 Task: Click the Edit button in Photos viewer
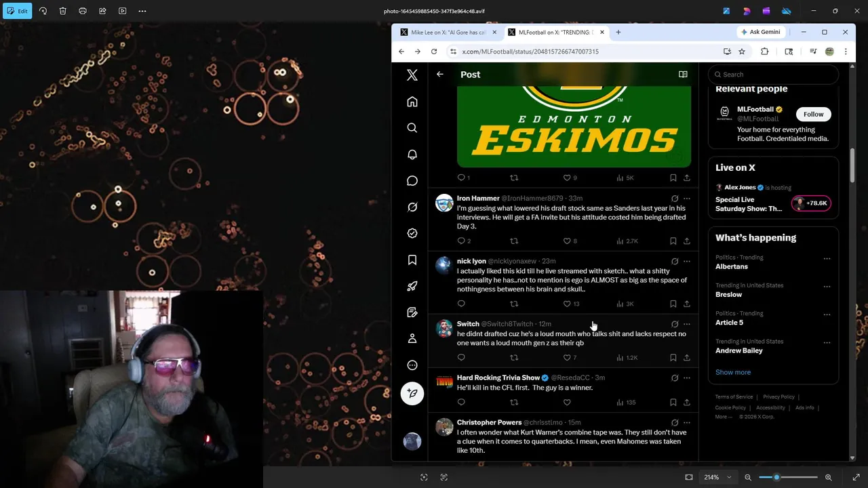[x=16, y=11]
